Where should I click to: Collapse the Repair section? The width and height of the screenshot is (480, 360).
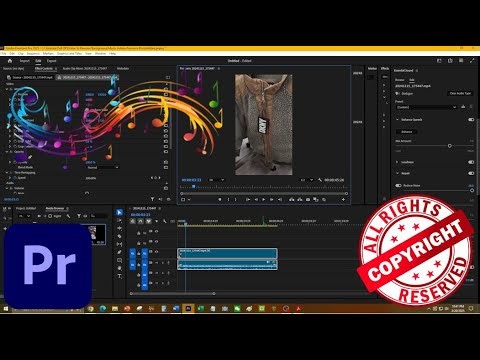click(x=397, y=173)
